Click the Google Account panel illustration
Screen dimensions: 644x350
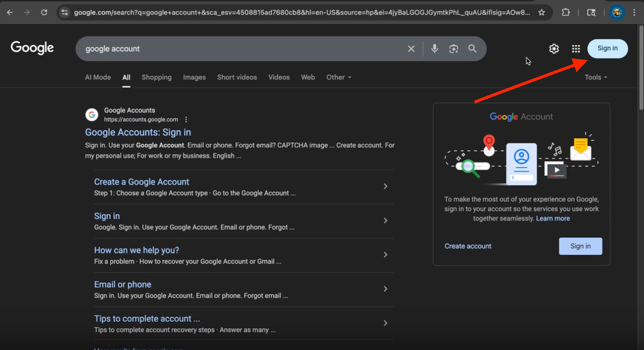pyautogui.click(x=521, y=159)
